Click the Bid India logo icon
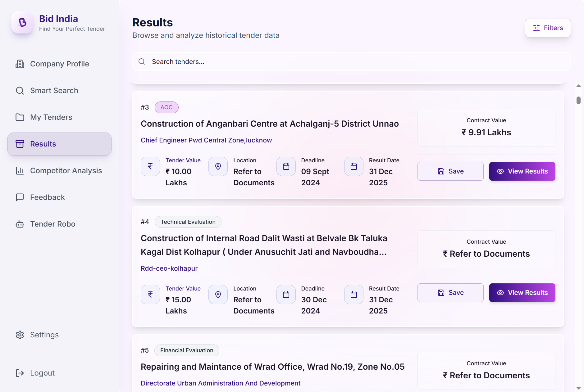This screenshot has height=392, width=584. click(x=22, y=23)
